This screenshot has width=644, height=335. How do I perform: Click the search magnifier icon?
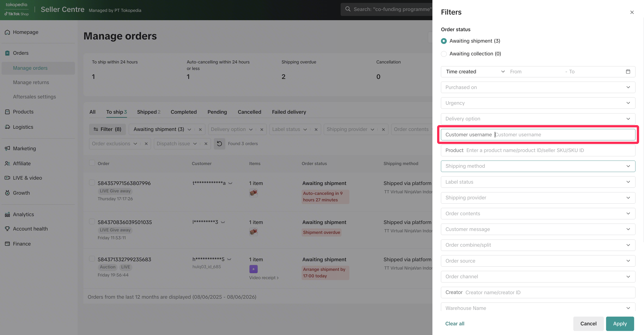[348, 9]
